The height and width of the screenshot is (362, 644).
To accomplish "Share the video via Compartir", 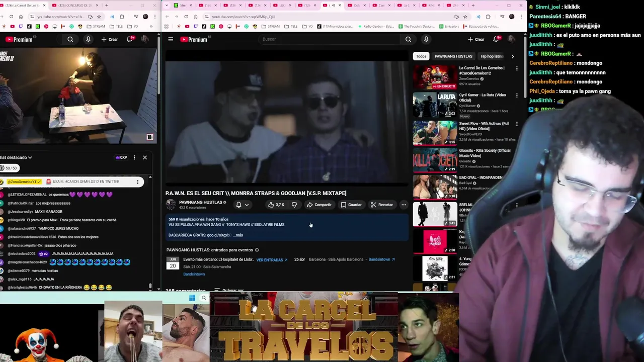I will click(x=319, y=205).
